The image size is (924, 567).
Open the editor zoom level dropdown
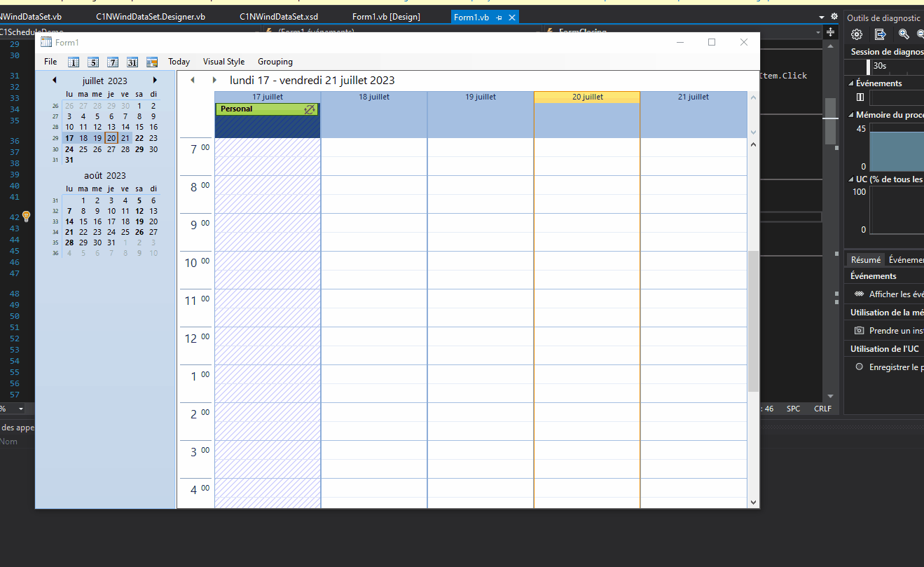point(20,409)
